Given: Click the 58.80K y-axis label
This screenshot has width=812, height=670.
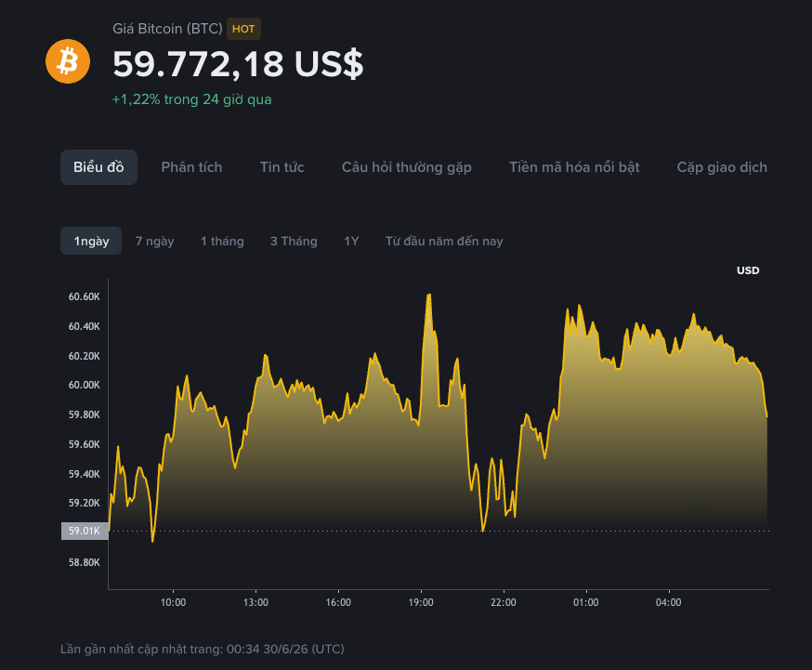Looking at the screenshot, I should pyautogui.click(x=84, y=562).
